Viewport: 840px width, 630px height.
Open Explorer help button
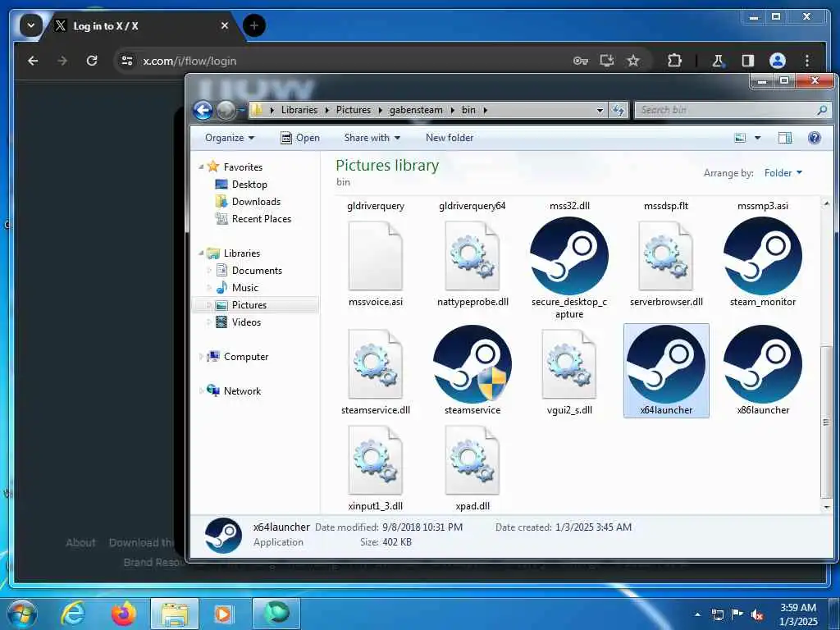814,138
